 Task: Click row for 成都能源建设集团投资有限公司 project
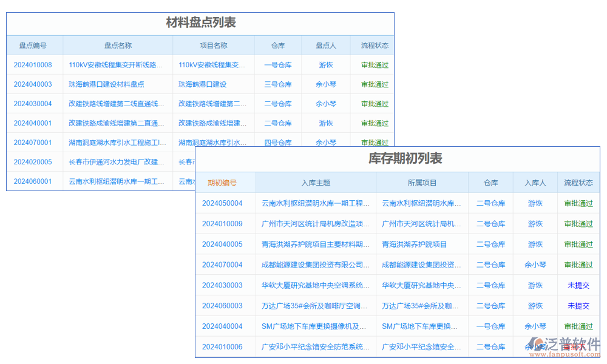314,265
